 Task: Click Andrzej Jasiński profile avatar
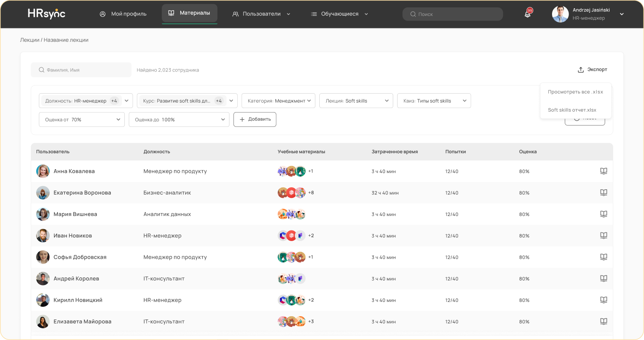click(560, 14)
